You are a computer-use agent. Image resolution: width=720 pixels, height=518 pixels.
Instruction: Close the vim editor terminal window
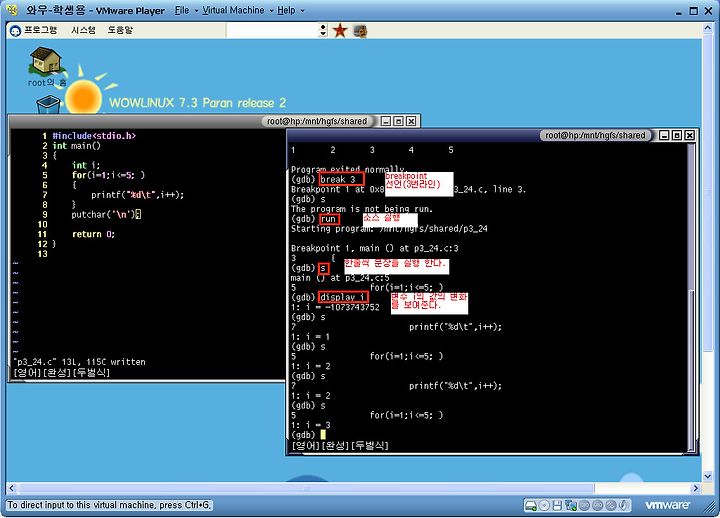(x=411, y=121)
